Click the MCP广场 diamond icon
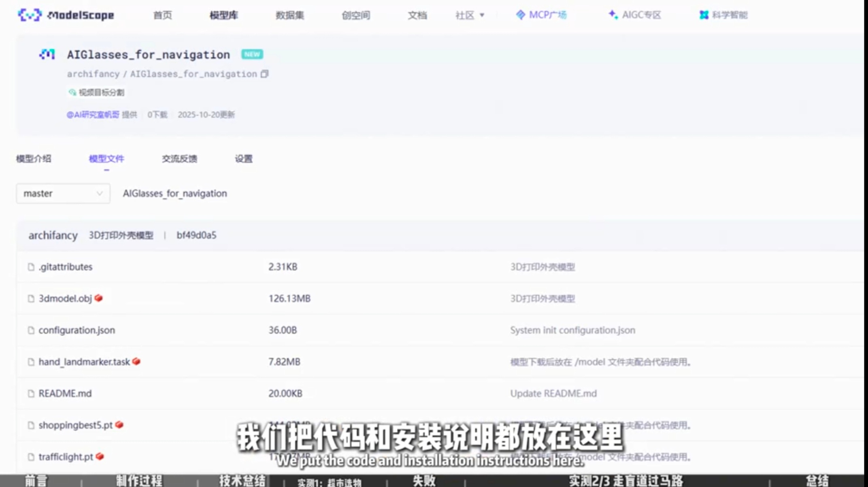Image resolution: width=868 pixels, height=487 pixels. [x=520, y=15]
